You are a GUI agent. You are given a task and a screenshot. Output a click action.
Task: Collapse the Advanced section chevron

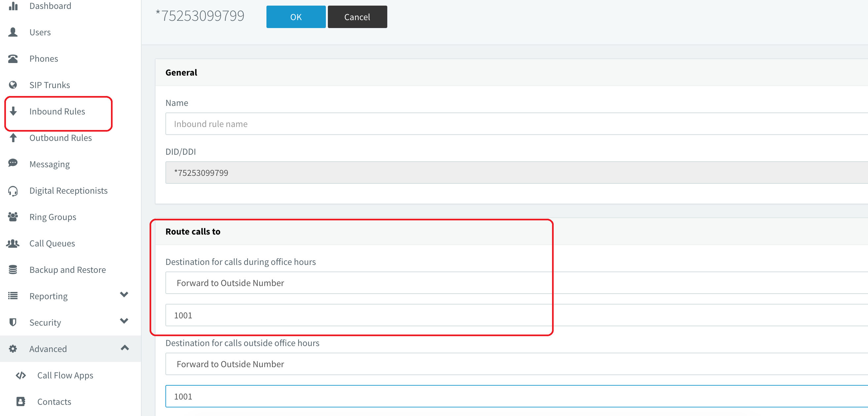pyautogui.click(x=125, y=348)
